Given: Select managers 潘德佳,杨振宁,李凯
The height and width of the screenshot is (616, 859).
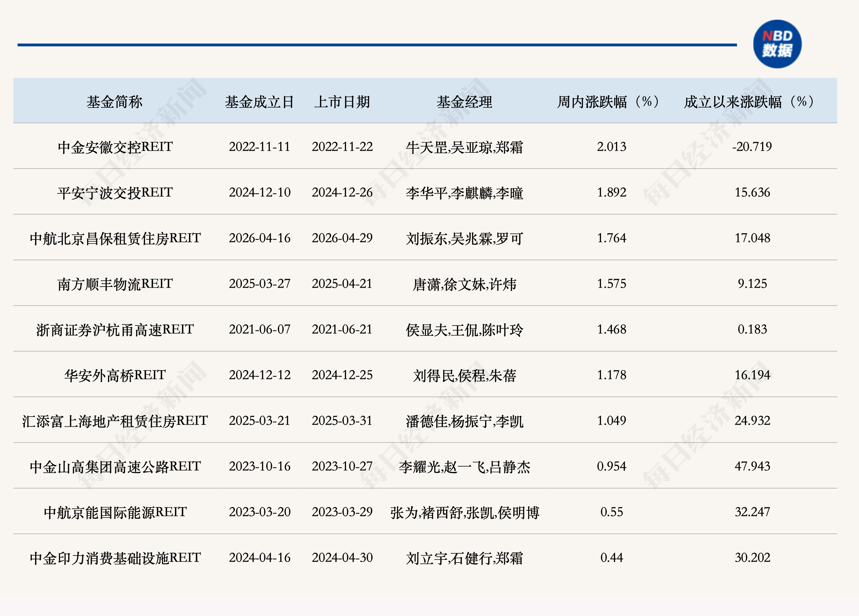Looking at the screenshot, I should (464, 421).
